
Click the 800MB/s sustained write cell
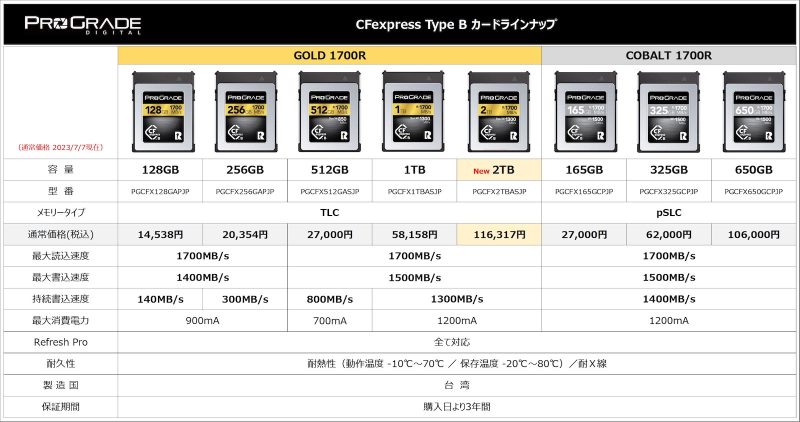click(x=330, y=299)
